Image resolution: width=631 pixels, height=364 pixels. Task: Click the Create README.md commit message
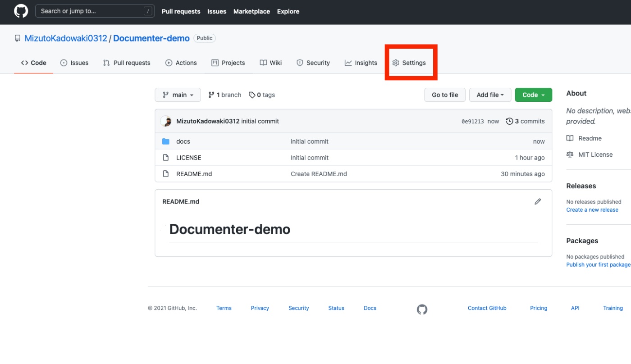click(x=319, y=174)
